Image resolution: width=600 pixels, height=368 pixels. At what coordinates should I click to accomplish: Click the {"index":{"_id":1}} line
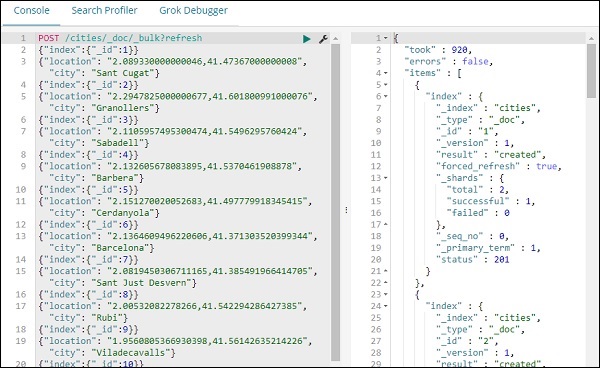[x=88, y=50]
